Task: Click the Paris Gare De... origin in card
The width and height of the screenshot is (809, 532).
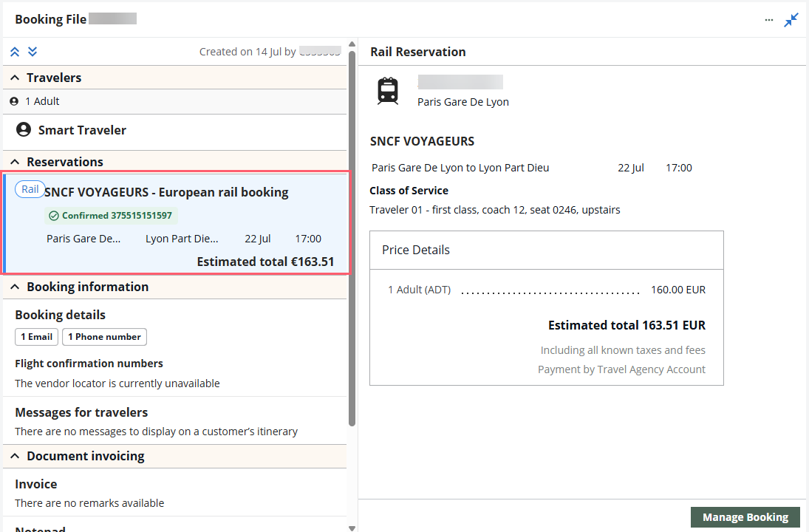Action: click(x=83, y=239)
